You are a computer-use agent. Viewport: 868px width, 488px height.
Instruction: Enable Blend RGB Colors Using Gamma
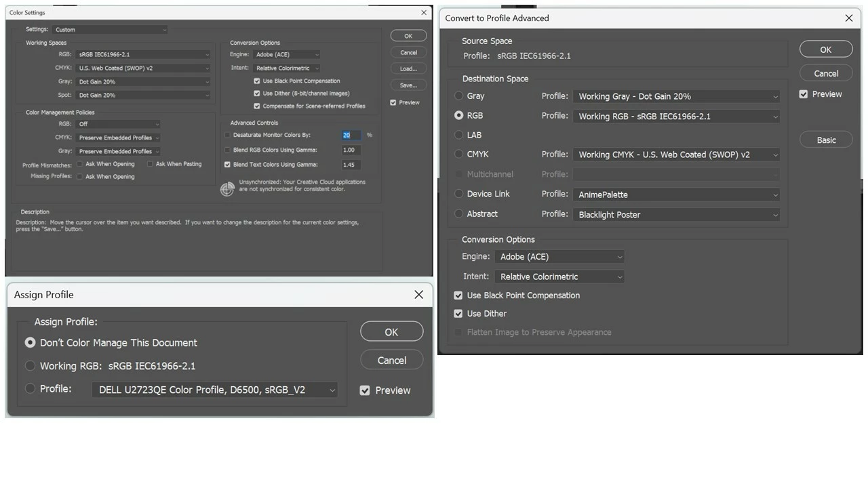(x=227, y=150)
